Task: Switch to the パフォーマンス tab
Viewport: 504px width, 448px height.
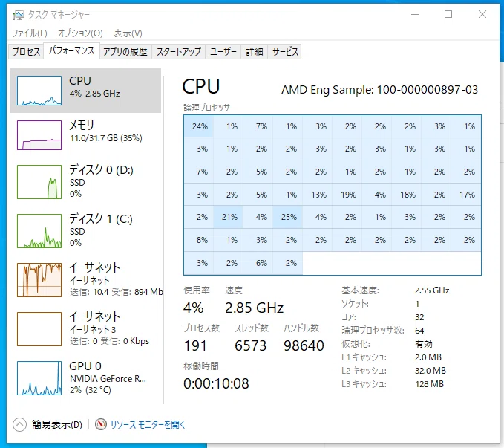Action: [x=72, y=51]
